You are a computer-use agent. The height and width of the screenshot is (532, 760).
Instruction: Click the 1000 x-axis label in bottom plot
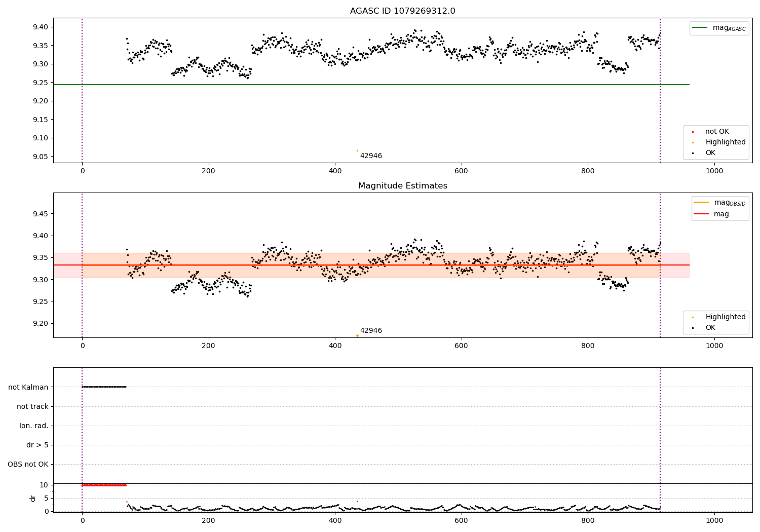click(x=714, y=520)
